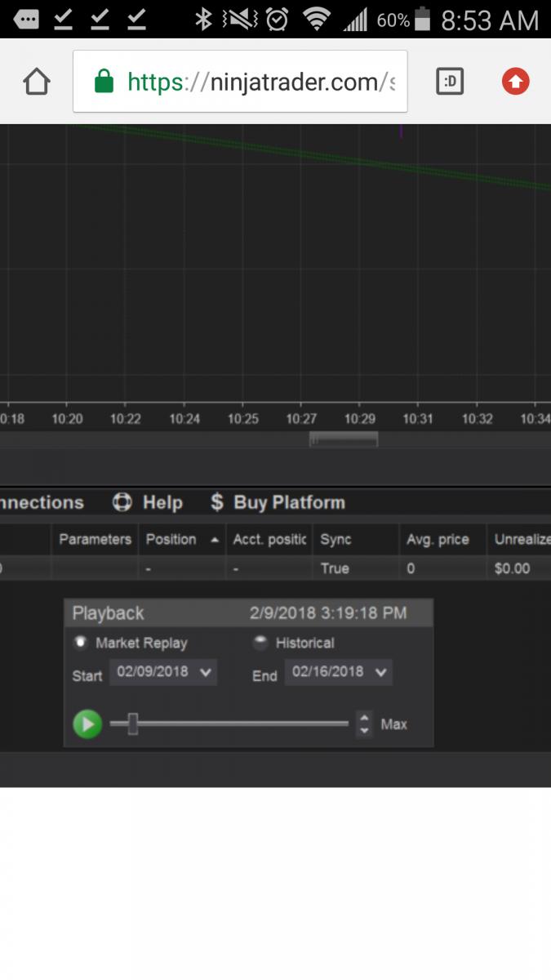Open the End date dropdown
This screenshot has width=551, height=980.
[x=380, y=672]
